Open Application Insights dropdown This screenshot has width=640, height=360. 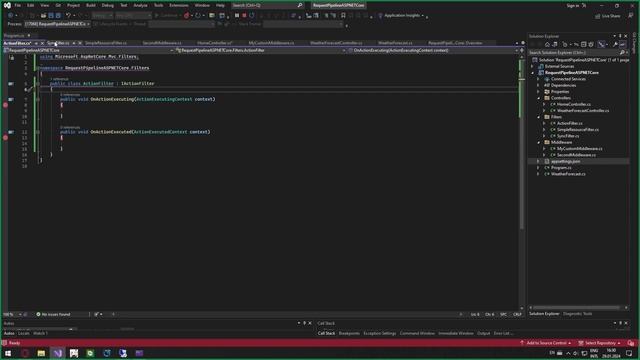(402, 16)
